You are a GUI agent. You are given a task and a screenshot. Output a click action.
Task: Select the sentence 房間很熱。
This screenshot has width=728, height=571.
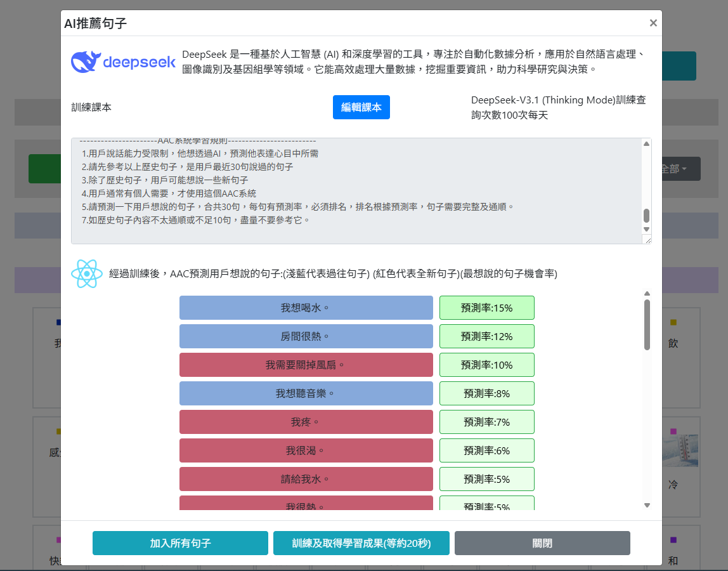[306, 336]
